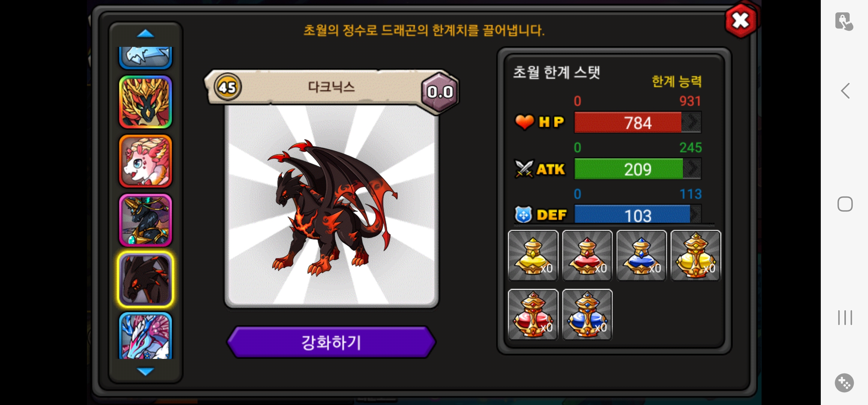Choose the black armored dragon thumbnail
The image size is (868, 405).
click(x=145, y=220)
